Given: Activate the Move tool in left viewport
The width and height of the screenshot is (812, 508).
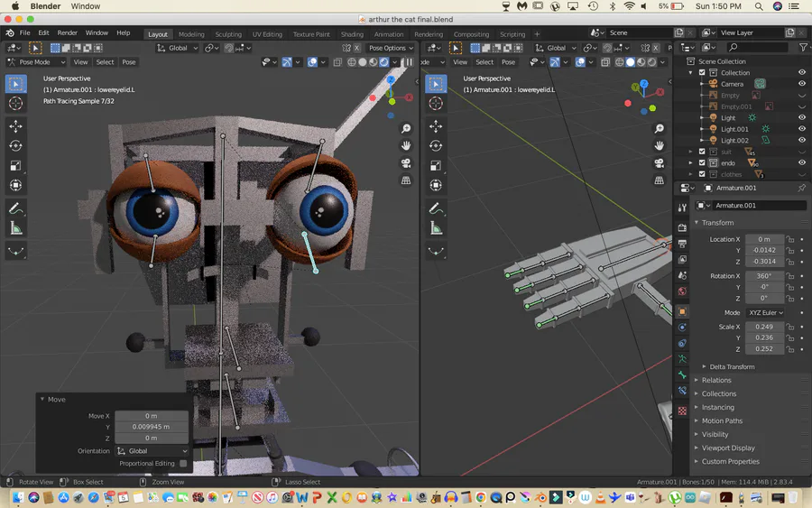Looking at the screenshot, I should point(15,126).
